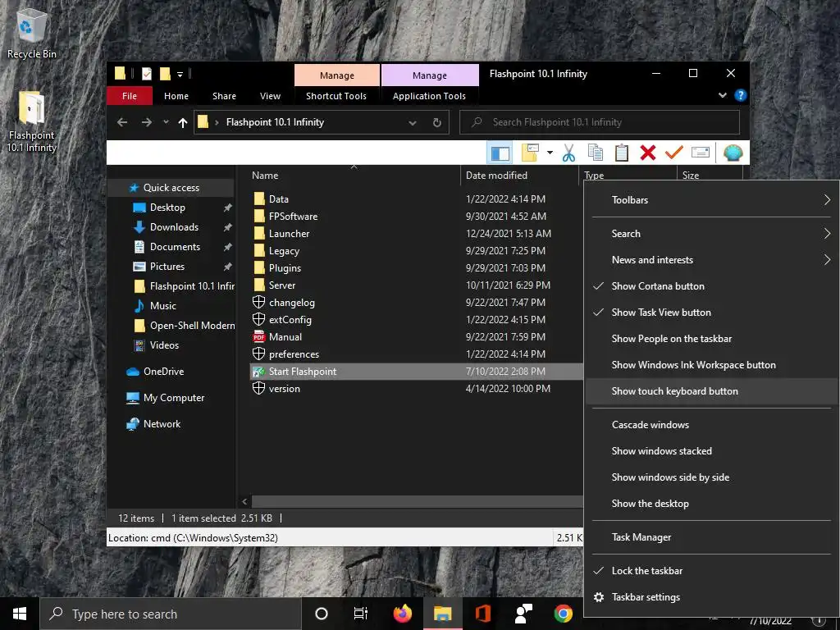Enable Show People on the taskbar

(x=711, y=339)
